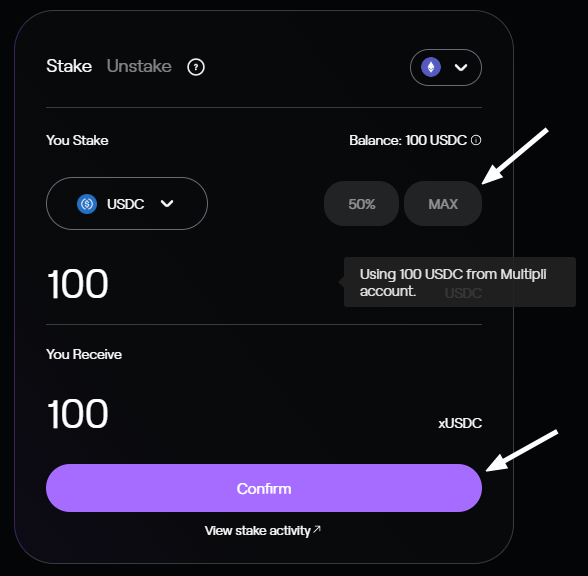
Task: Click the Ethereum network logo icon
Action: click(431, 67)
